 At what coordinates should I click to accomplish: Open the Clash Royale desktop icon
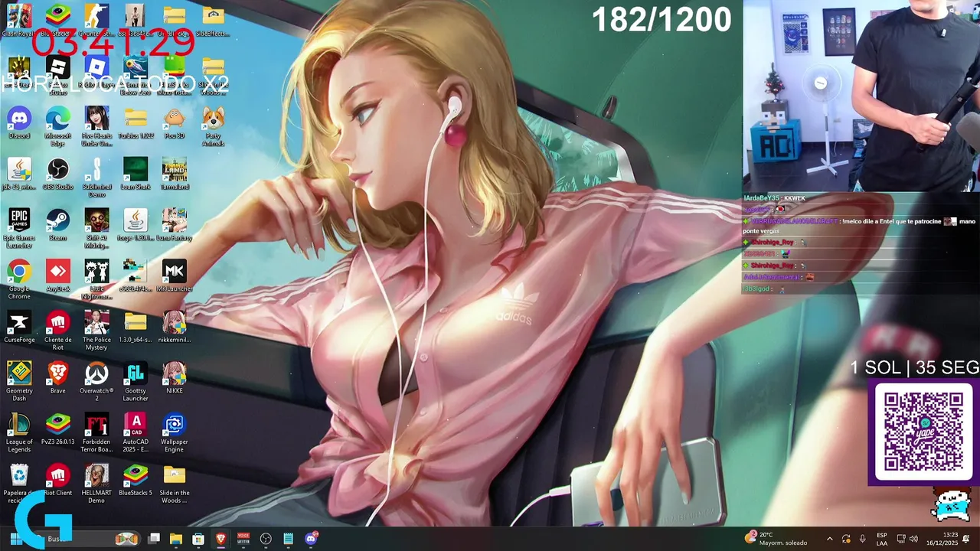[x=19, y=21]
